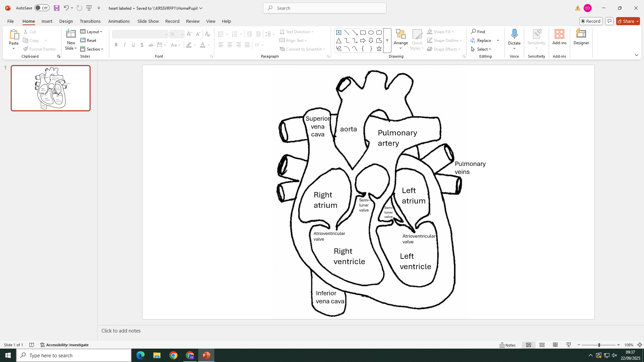The width and height of the screenshot is (644, 362).
Task: Center align the paragraph text
Action: (229, 45)
